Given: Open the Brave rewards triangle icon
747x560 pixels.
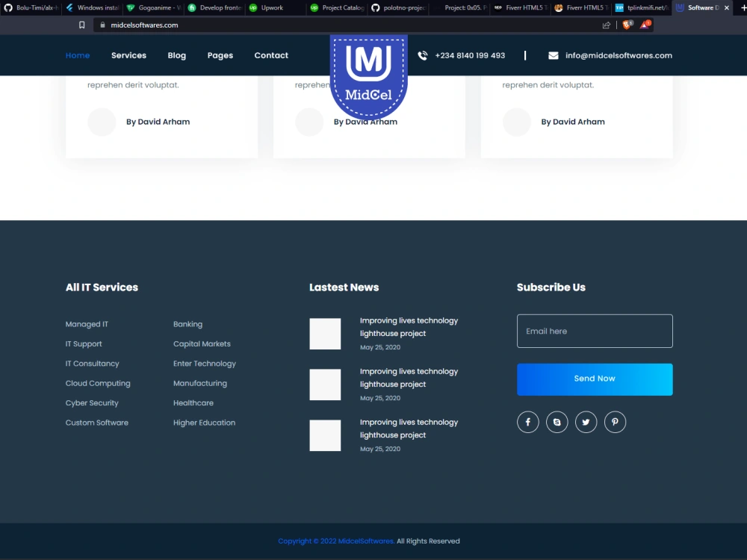Looking at the screenshot, I should (x=645, y=25).
